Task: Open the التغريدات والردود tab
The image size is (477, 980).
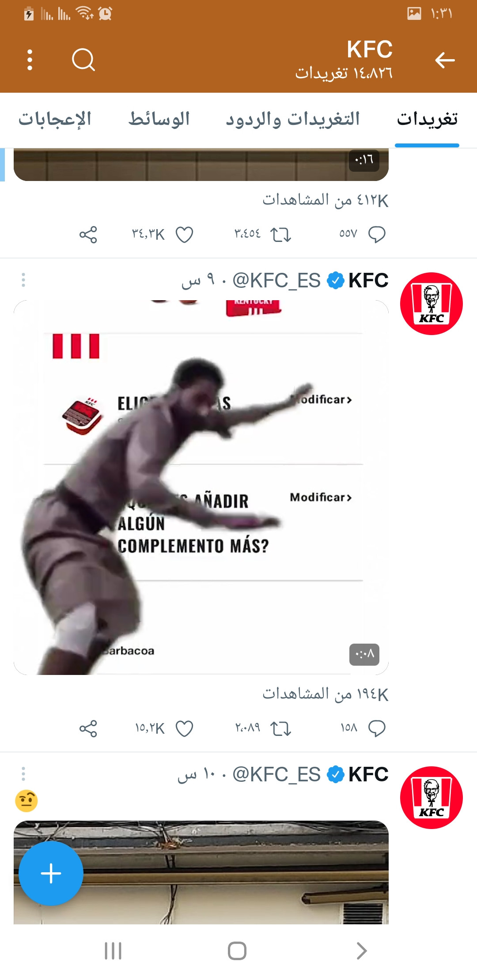Action: pyautogui.click(x=293, y=119)
